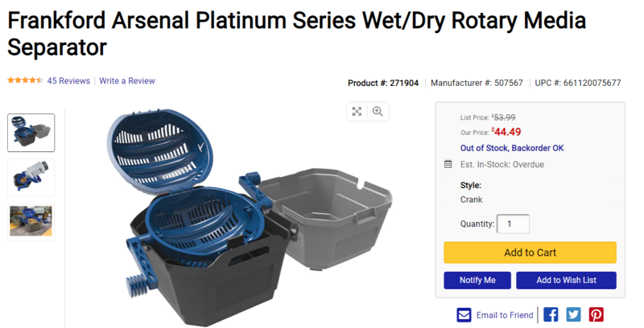Click the calendar icon by Est. In-Stock
The height and width of the screenshot is (328, 644).
[448, 165]
